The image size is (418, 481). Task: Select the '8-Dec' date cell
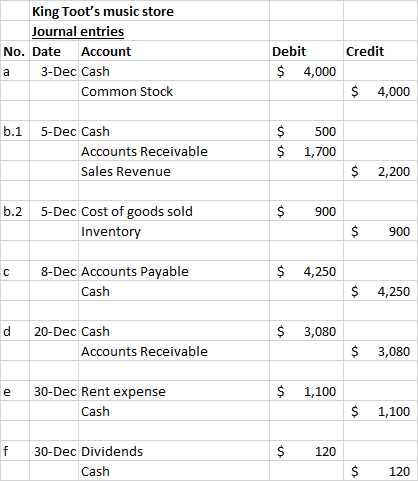click(54, 271)
